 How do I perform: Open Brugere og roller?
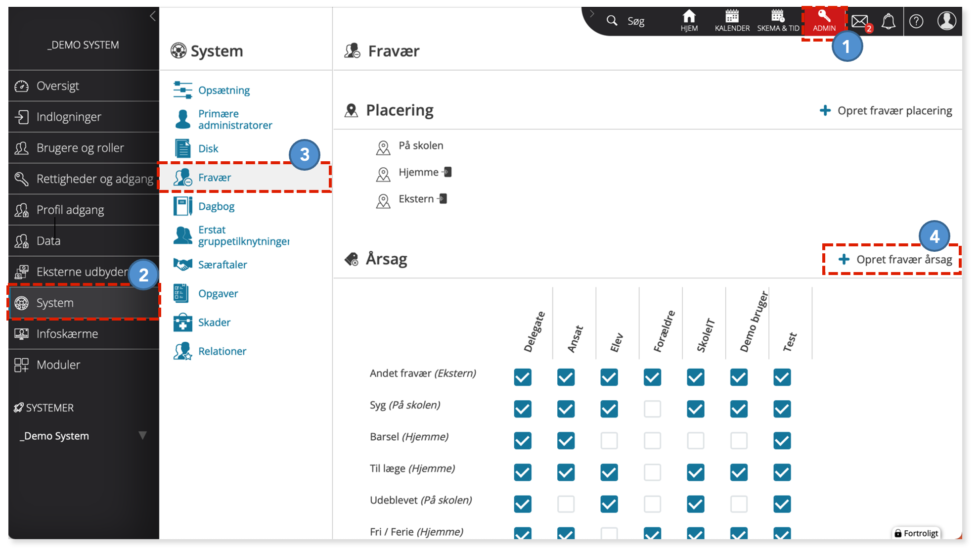point(84,148)
